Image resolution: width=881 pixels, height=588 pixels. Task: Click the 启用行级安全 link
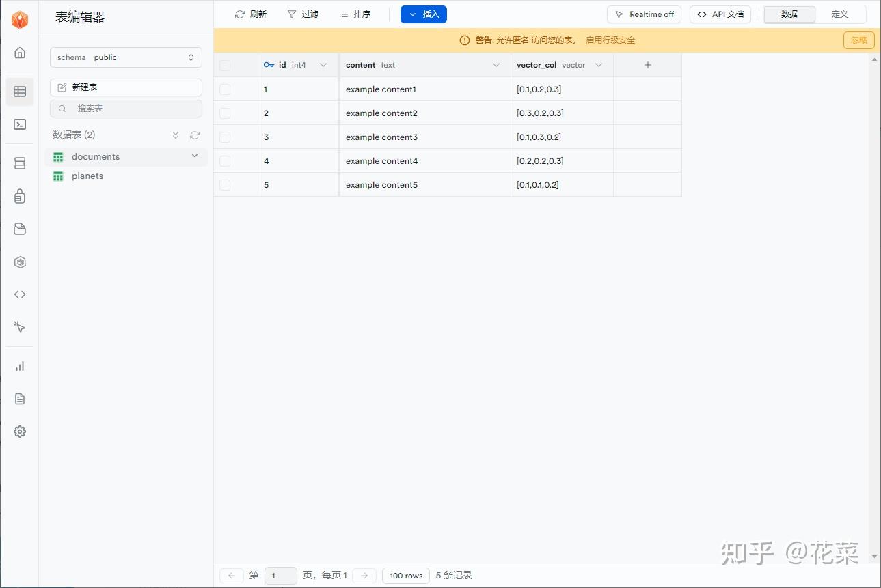pyautogui.click(x=610, y=40)
